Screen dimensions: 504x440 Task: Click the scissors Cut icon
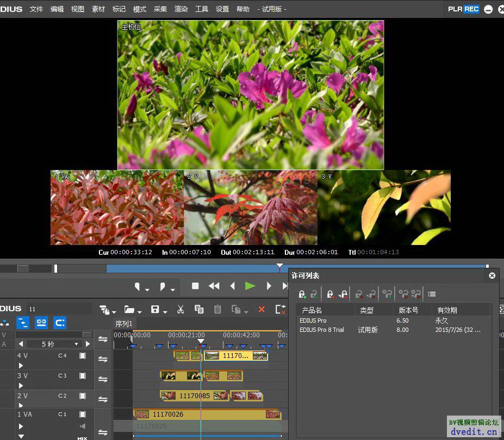coord(181,309)
